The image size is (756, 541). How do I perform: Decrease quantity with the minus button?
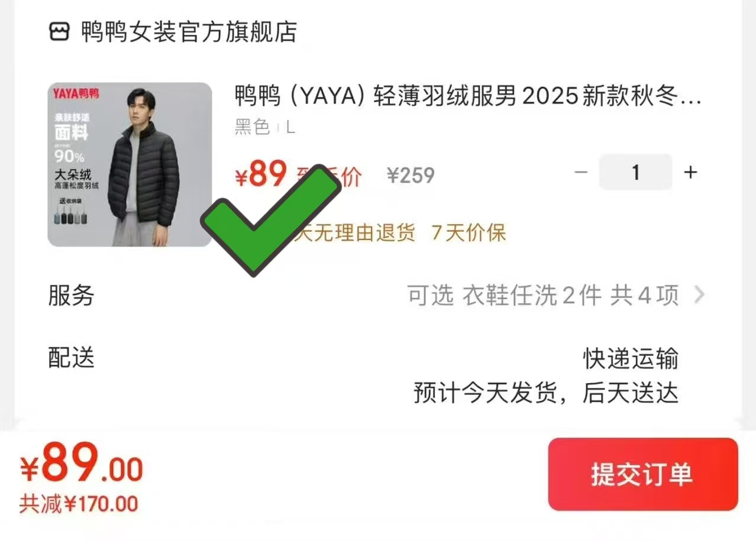pyautogui.click(x=581, y=172)
